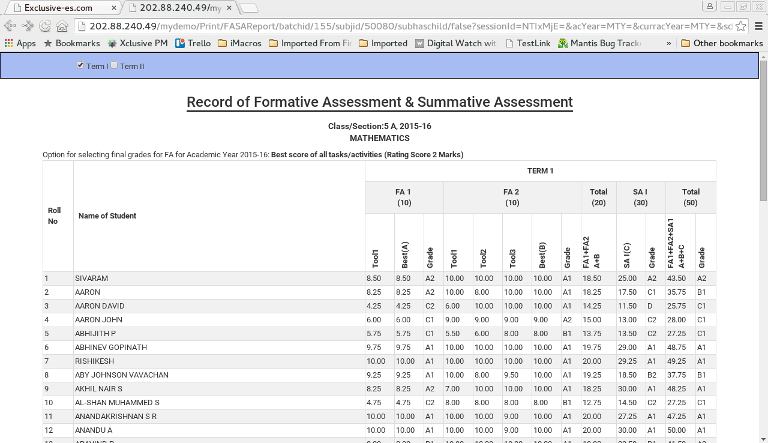This screenshot has height=443, width=768.
Task: Go to the browser home page
Action: coord(62,25)
